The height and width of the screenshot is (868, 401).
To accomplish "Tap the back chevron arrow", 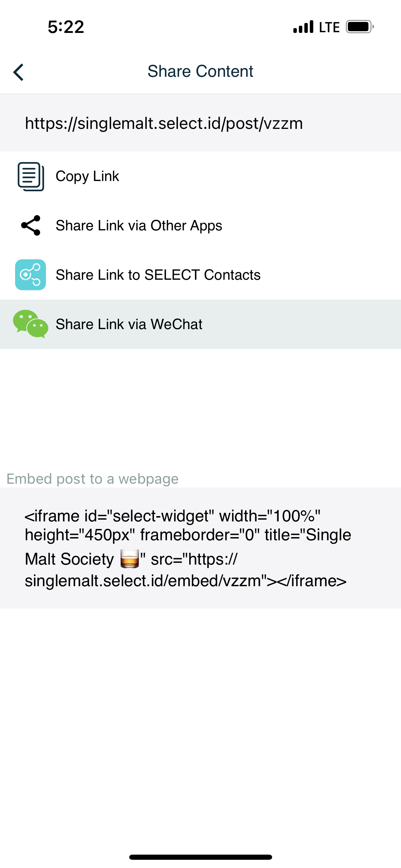I will click(19, 72).
